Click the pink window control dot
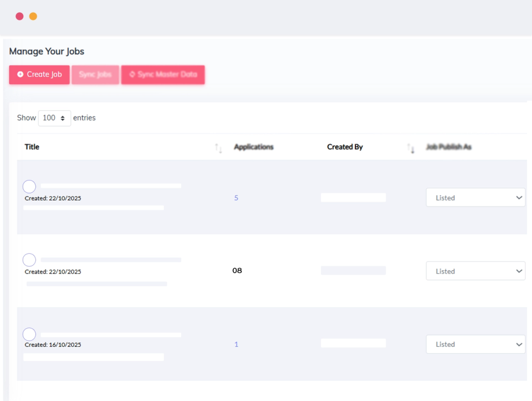Image resolution: width=532 pixels, height=401 pixels. tap(20, 16)
